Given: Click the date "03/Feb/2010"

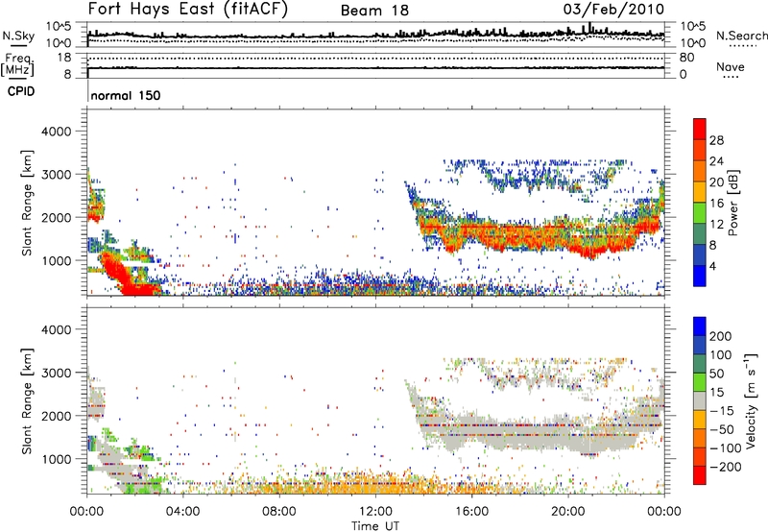Looking at the screenshot, I should tap(613, 9).
